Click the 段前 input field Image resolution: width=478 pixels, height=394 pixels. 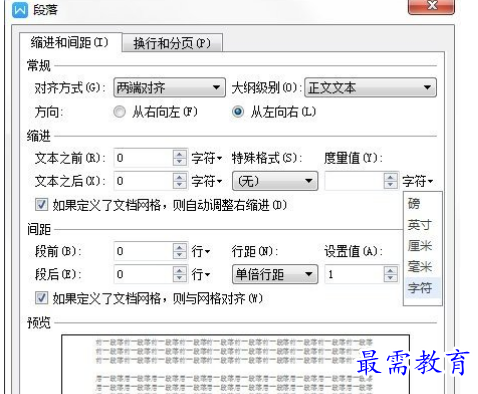pyautogui.click(x=143, y=251)
